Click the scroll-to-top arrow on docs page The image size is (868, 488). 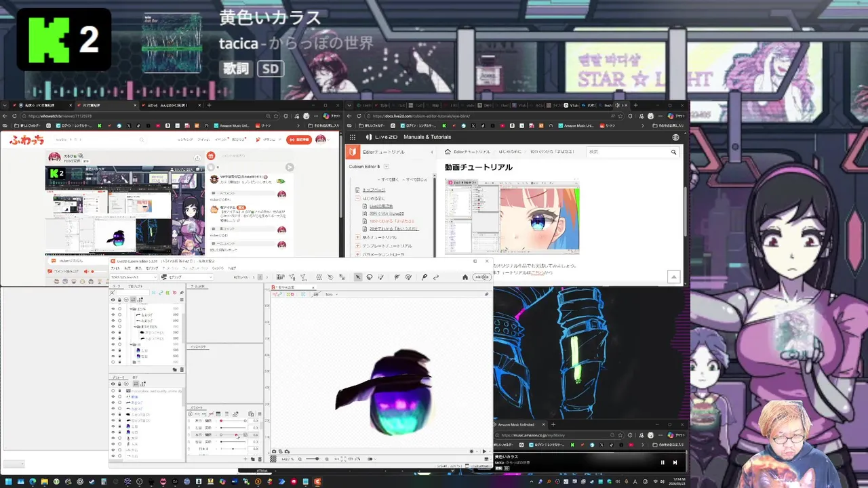[x=673, y=277]
